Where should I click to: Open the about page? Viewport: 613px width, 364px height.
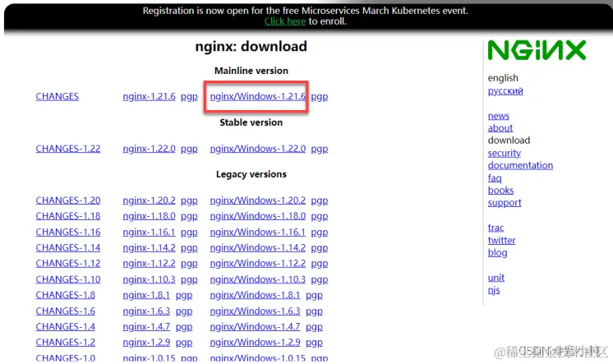pyautogui.click(x=500, y=128)
